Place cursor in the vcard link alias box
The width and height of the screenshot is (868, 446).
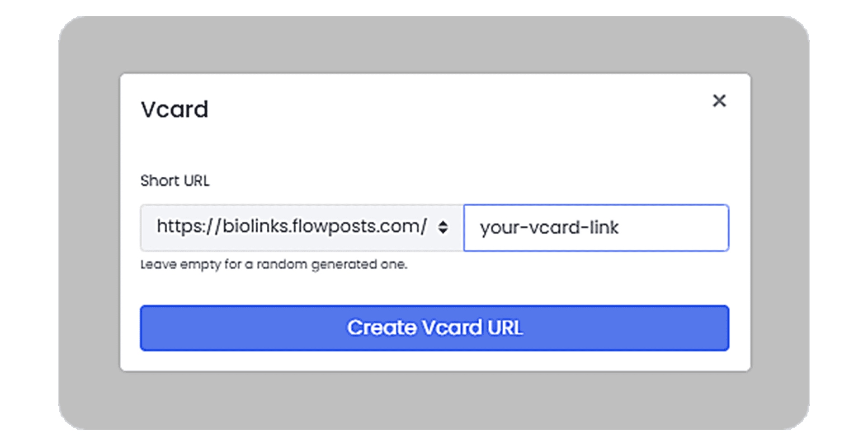pyautogui.click(x=596, y=228)
